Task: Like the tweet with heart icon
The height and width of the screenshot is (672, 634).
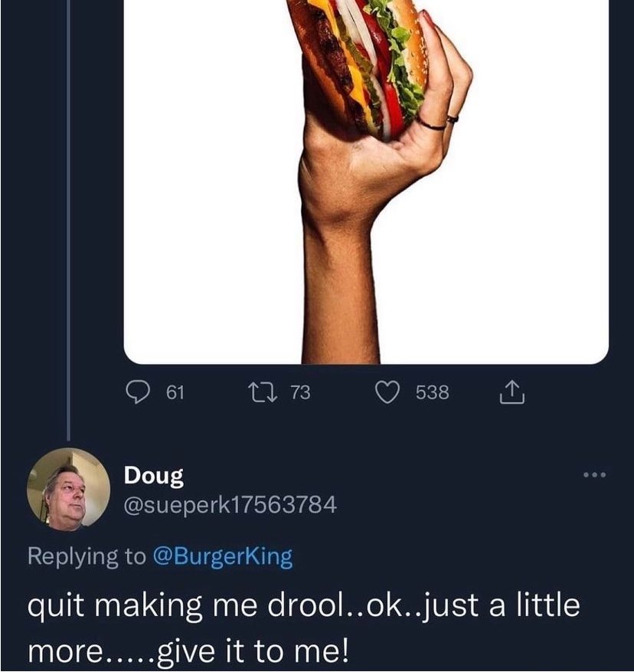Action: click(387, 392)
